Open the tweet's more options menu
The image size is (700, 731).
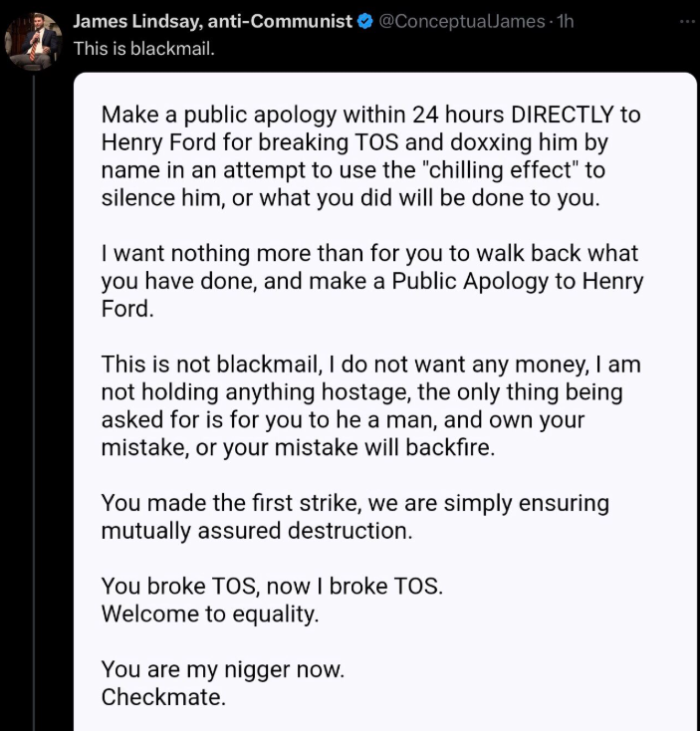pyautogui.click(x=682, y=21)
